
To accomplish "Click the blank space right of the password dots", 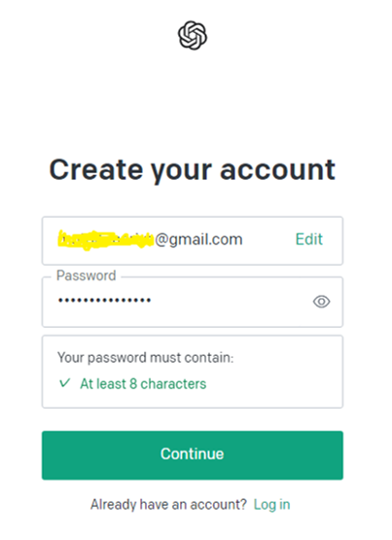I will 231,302.
